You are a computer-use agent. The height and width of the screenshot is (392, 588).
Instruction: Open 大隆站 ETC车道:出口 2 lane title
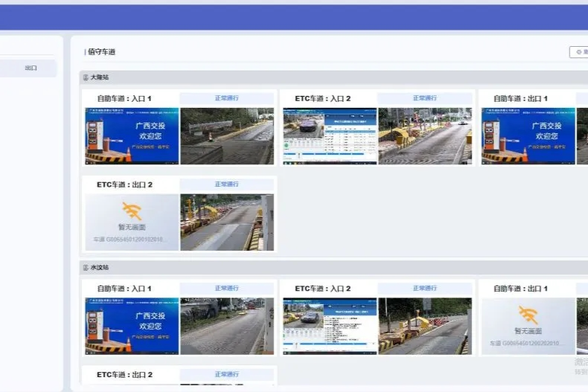124,184
